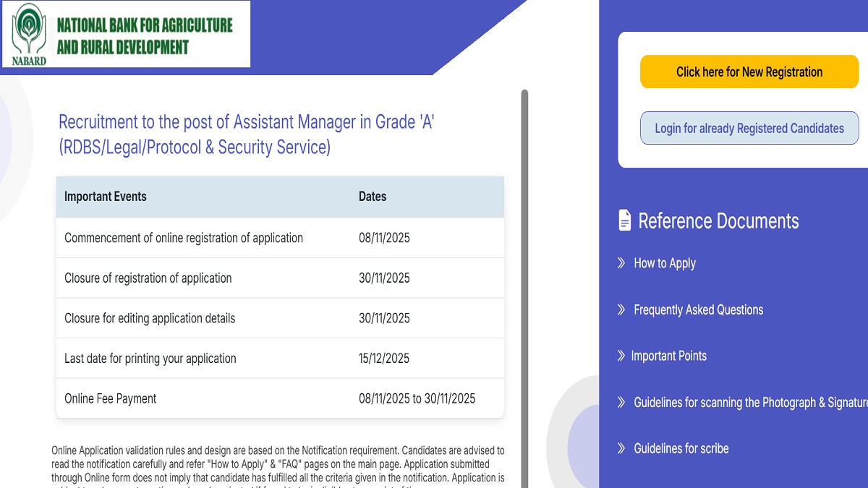Click the document icon beside Reference Documents
The height and width of the screenshot is (488, 868).
click(625, 221)
